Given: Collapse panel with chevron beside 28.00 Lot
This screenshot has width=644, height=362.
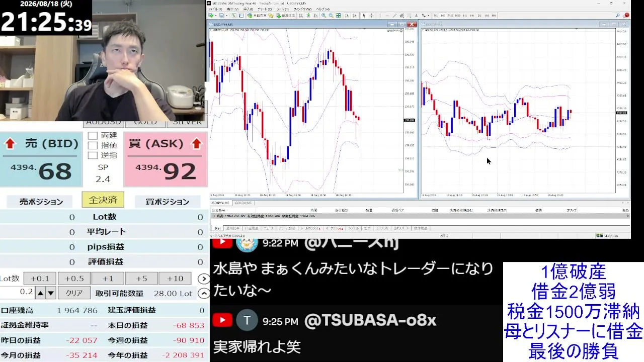Looking at the screenshot, I should 203,293.
